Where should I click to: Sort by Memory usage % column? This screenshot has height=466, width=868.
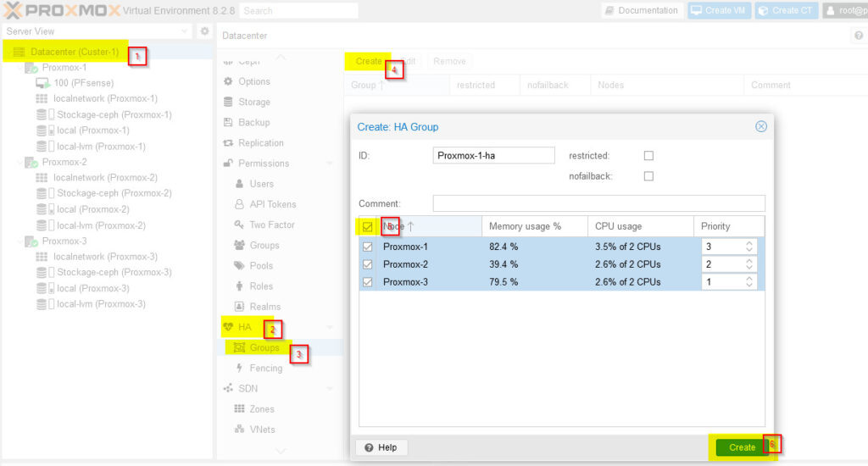pos(535,226)
